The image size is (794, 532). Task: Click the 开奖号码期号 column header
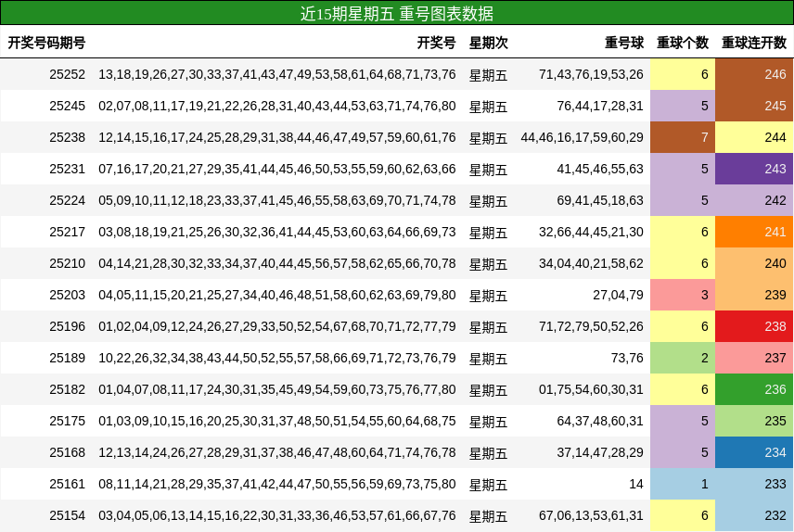(x=46, y=43)
